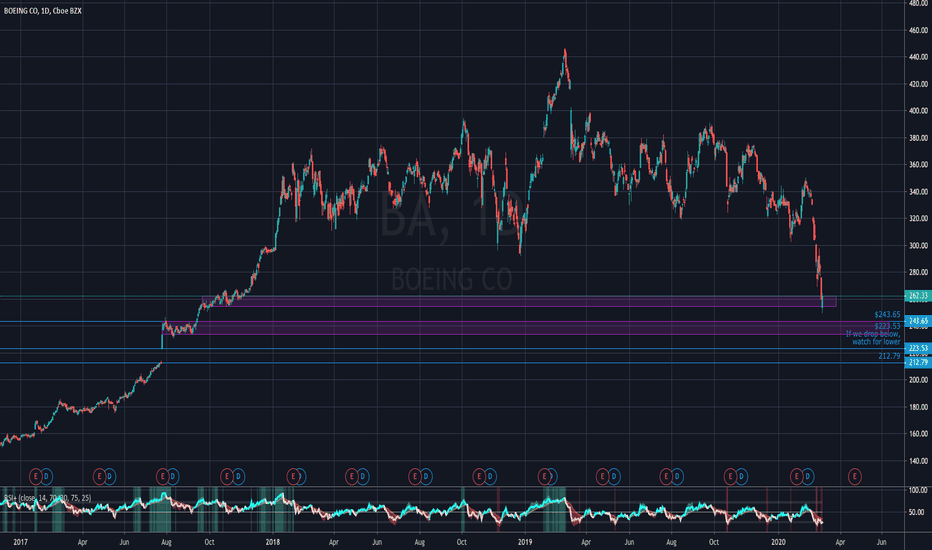
Task: Click the blue 243.65 price-axis tag
Action: click(918, 321)
